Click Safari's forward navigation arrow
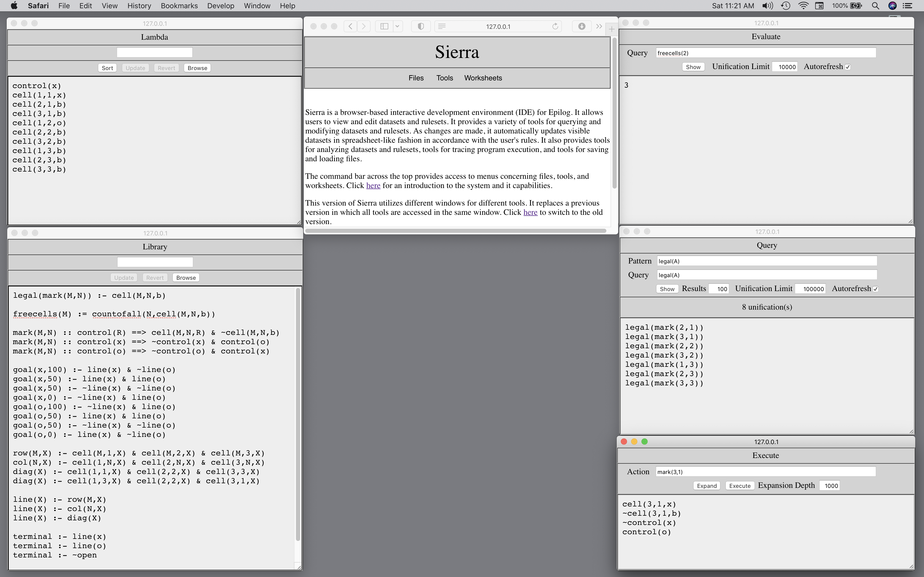The height and width of the screenshot is (577, 924). pos(364,26)
